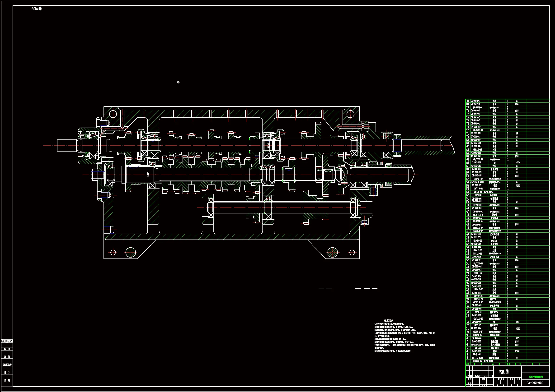Click the 签字 cell in left margin
555x392 pixels.
pyautogui.click(x=7, y=373)
